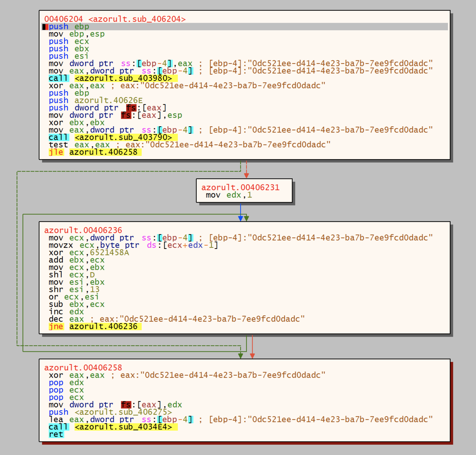Viewport: 476px width, 455px height.
Task: Click the 'mov esi,ebx' instruction
Action: tap(77, 282)
